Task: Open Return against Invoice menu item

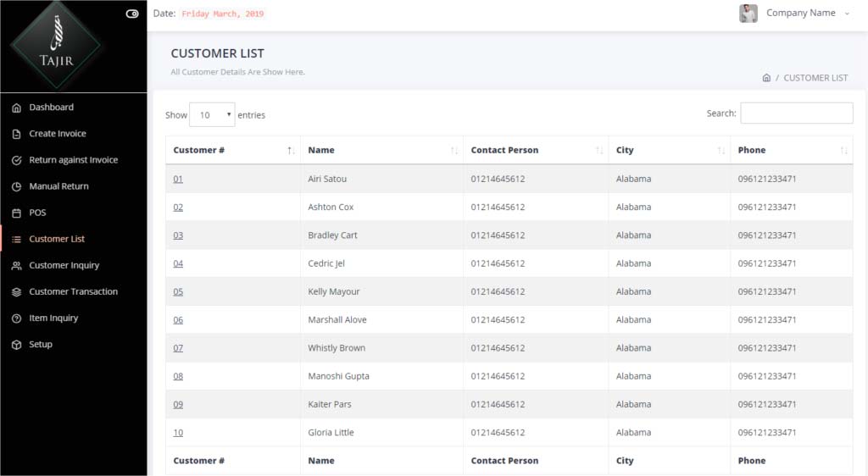Action: coord(74,160)
